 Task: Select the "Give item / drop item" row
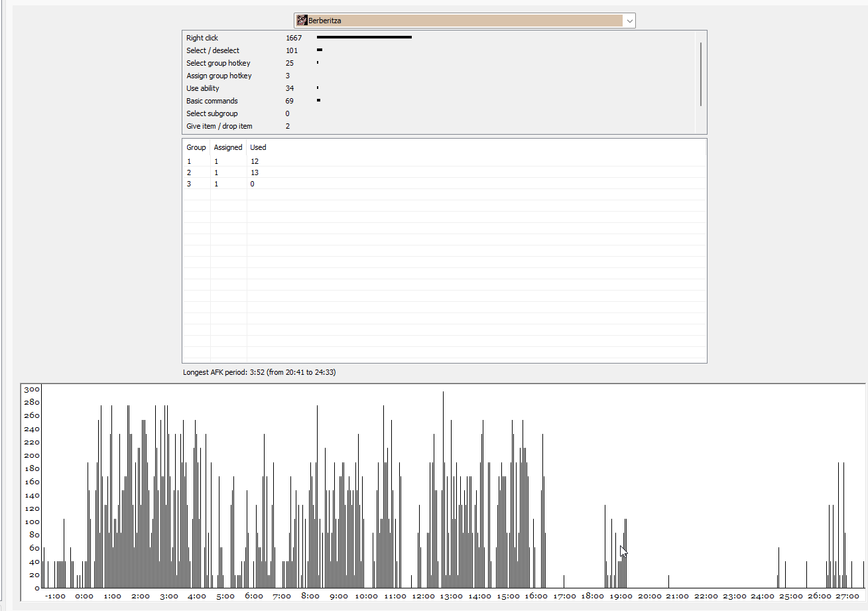tap(438, 126)
